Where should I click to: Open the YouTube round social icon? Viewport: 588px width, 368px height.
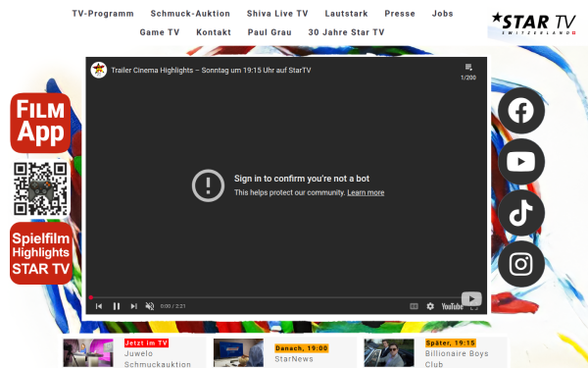coord(521,162)
